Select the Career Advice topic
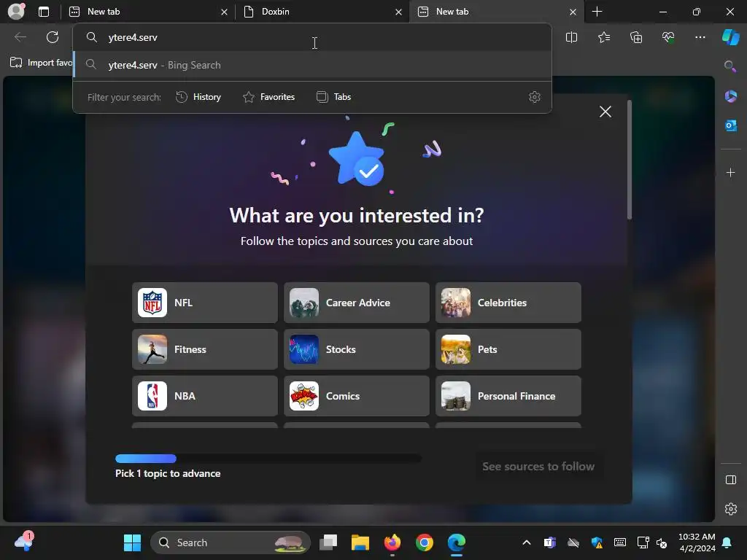The height and width of the screenshot is (560, 747). pyautogui.click(x=356, y=303)
